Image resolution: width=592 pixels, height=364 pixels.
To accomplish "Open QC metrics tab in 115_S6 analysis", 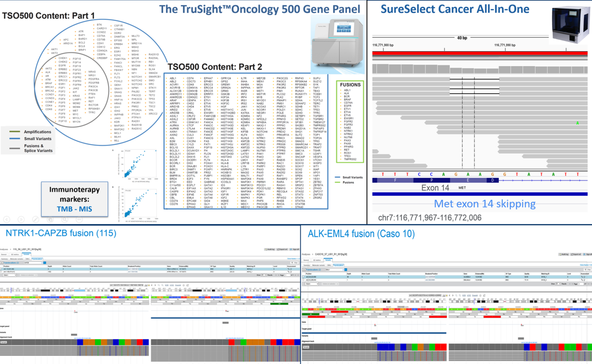I will 15,255.
